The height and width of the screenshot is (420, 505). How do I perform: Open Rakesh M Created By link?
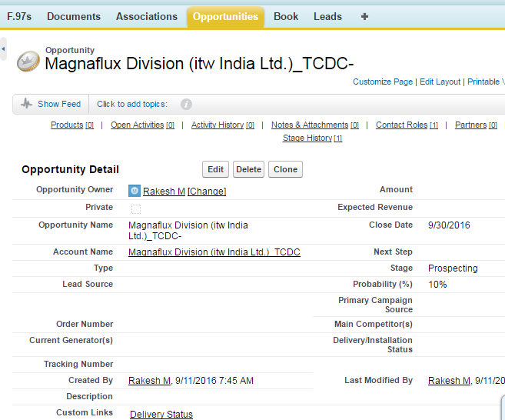149,381
